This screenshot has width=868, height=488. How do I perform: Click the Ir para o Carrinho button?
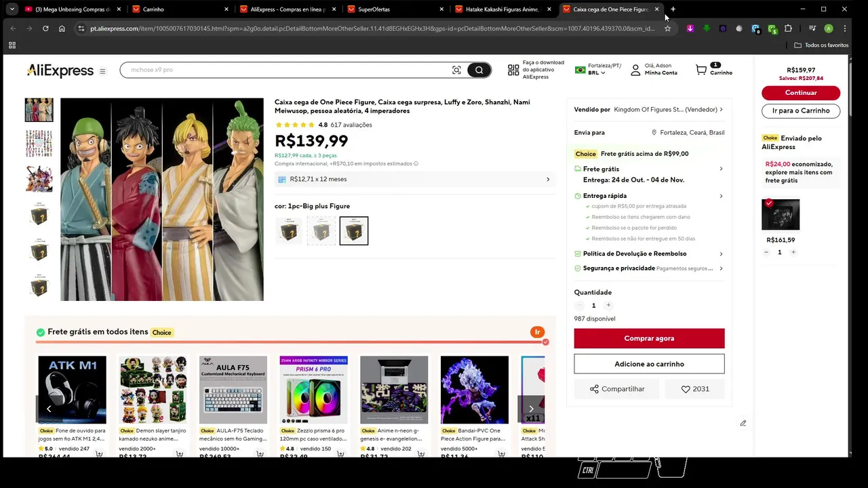pos(801,110)
